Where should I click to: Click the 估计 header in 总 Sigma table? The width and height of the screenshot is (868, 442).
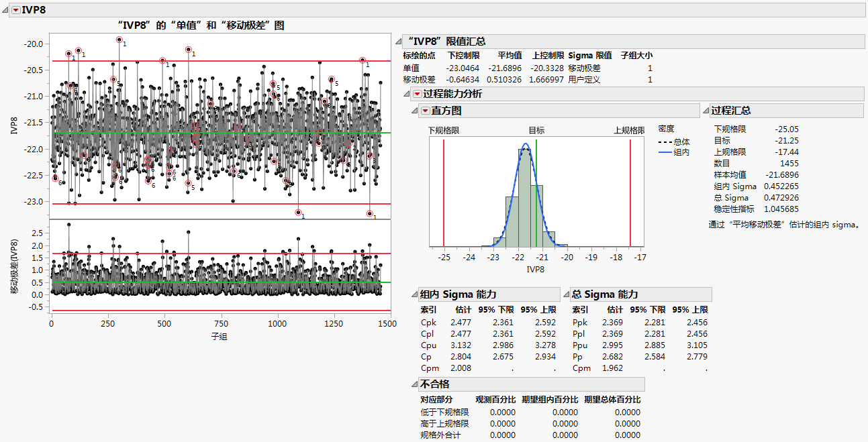(615, 310)
